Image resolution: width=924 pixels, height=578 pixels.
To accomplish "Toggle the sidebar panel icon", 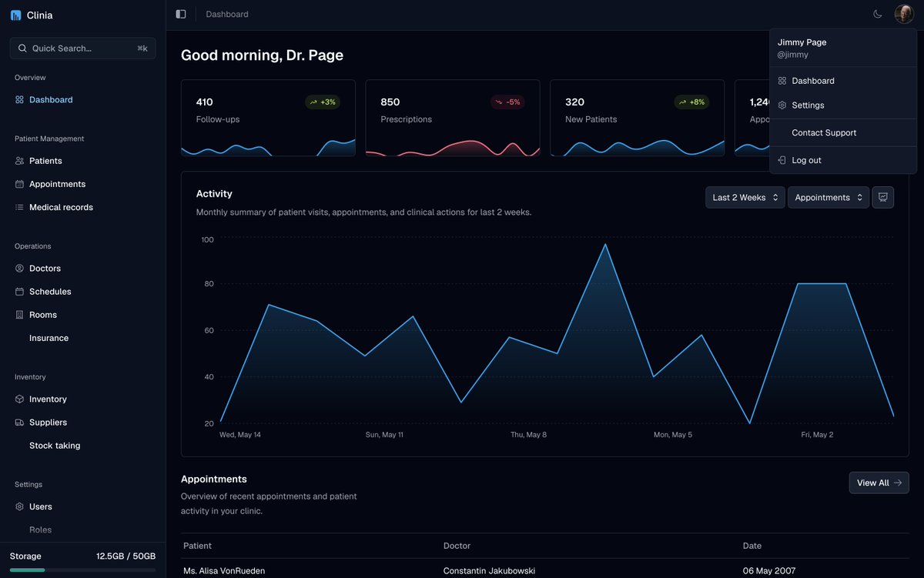I will click(x=181, y=14).
